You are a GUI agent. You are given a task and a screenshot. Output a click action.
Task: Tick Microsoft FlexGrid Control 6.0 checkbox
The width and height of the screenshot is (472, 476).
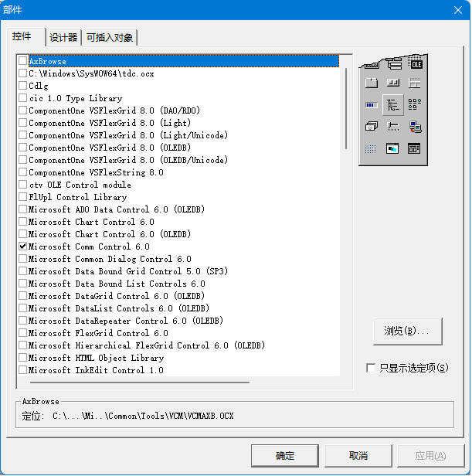pyautogui.click(x=22, y=333)
